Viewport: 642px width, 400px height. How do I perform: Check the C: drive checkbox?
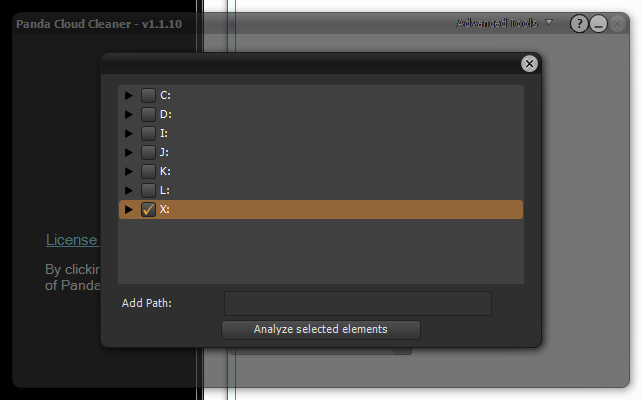148,95
